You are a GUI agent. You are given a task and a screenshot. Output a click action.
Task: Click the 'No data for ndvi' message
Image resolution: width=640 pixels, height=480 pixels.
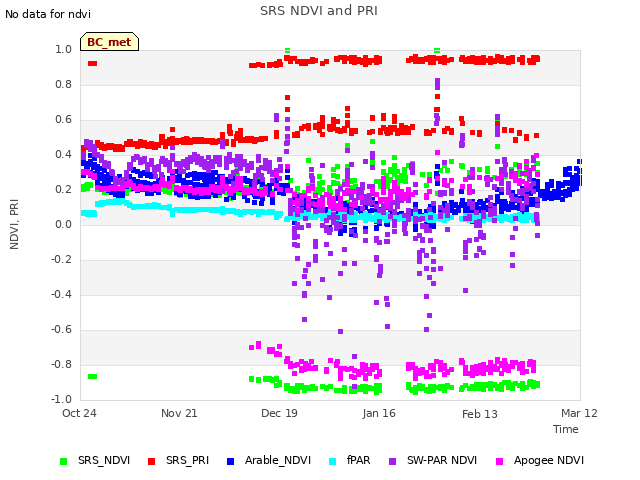click(48, 14)
